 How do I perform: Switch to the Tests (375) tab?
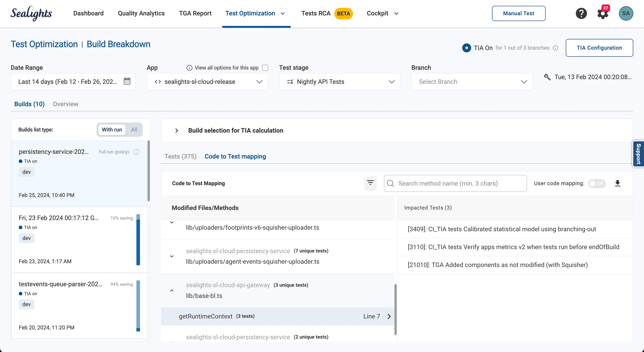(x=180, y=156)
